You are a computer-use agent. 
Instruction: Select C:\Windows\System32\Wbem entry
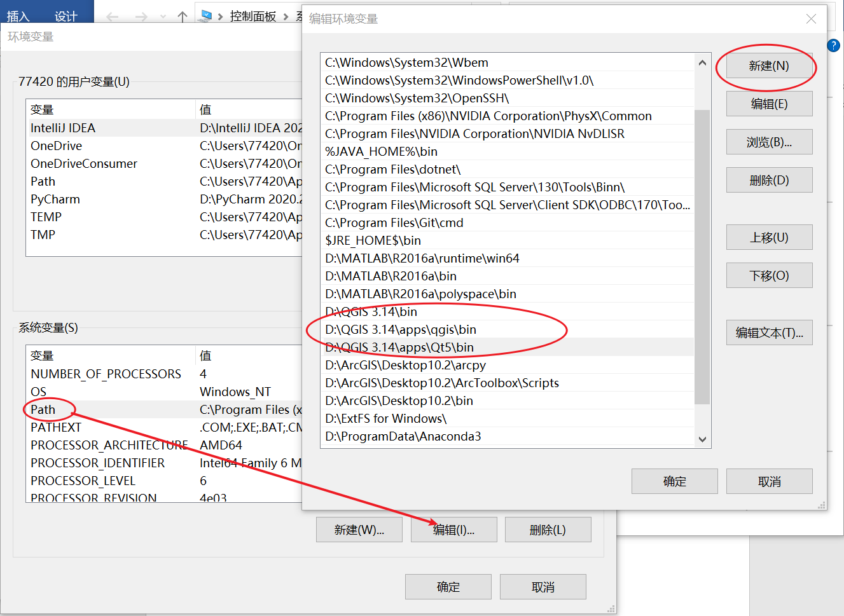(x=508, y=62)
